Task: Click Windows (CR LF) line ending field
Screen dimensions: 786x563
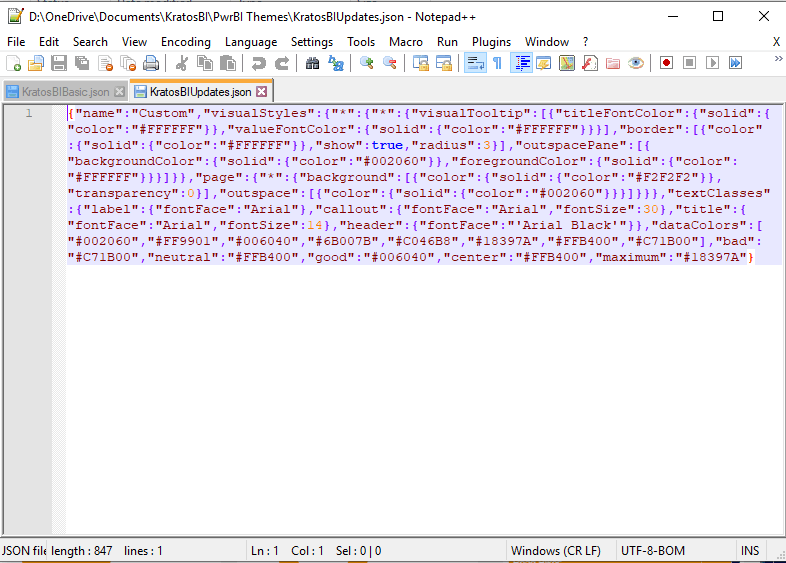Action: (x=555, y=551)
